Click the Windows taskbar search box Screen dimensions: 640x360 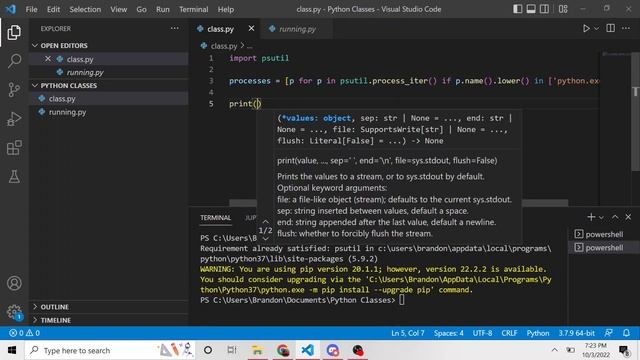click(110, 350)
